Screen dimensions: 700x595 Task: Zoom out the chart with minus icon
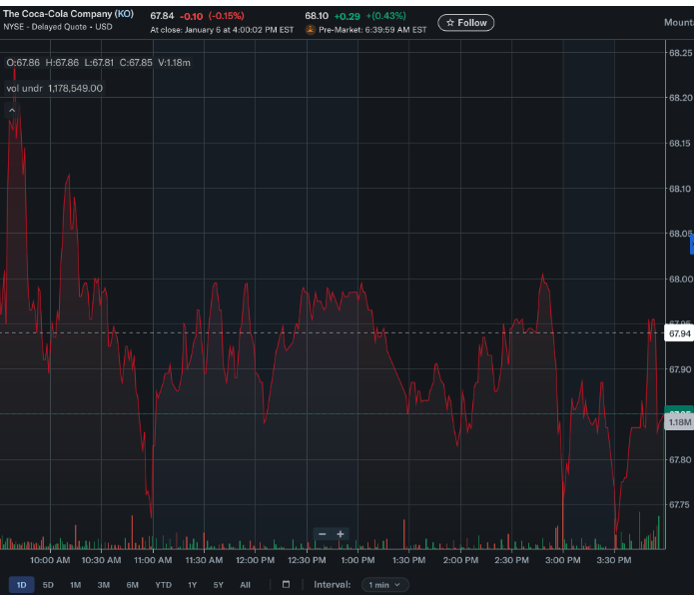point(323,534)
